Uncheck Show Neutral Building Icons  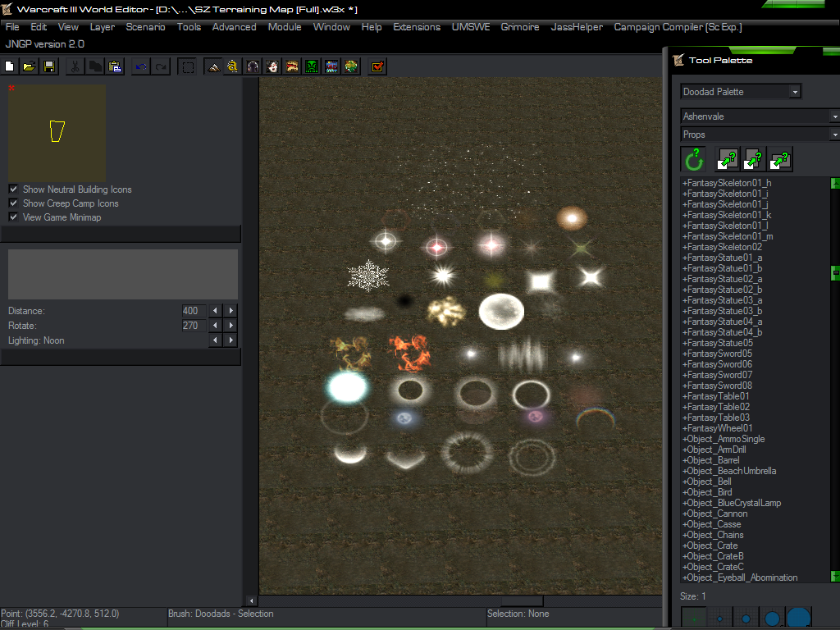(13, 189)
